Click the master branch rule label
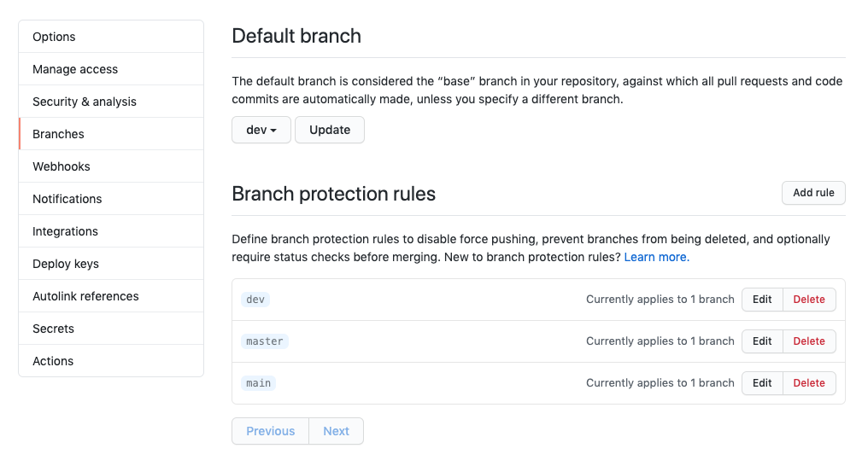Image resolution: width=868 pixels, height=466 pixels. 265,341
